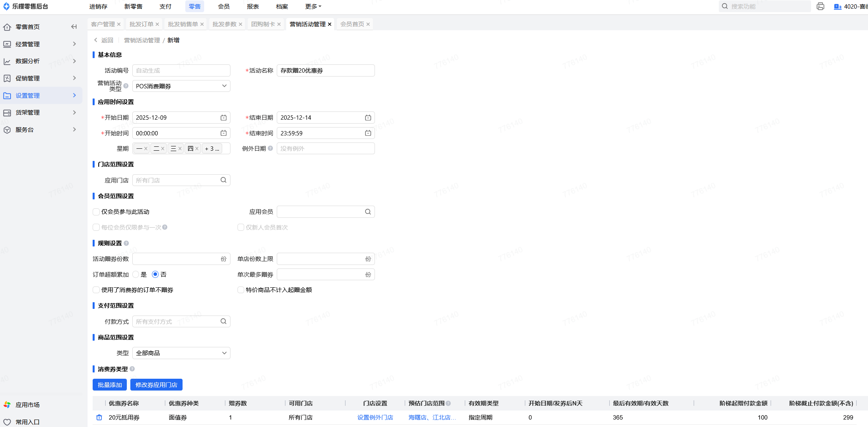The height and width of the screenshot is (427, 868).
Task: Click search icon in 应用门店 field
Action: pyautogui.click(x=223, y=180)
